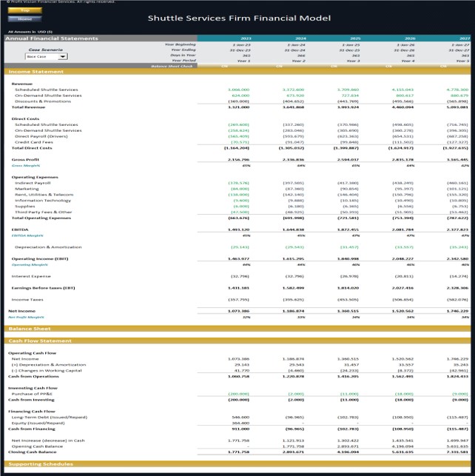Select Long-Term Debt (Issued/Repaid) label

click(x=50, y=417)
